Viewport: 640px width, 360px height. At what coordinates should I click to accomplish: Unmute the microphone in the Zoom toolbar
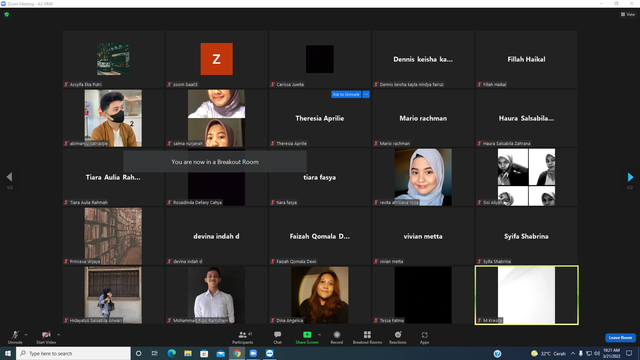coord(15,337)
